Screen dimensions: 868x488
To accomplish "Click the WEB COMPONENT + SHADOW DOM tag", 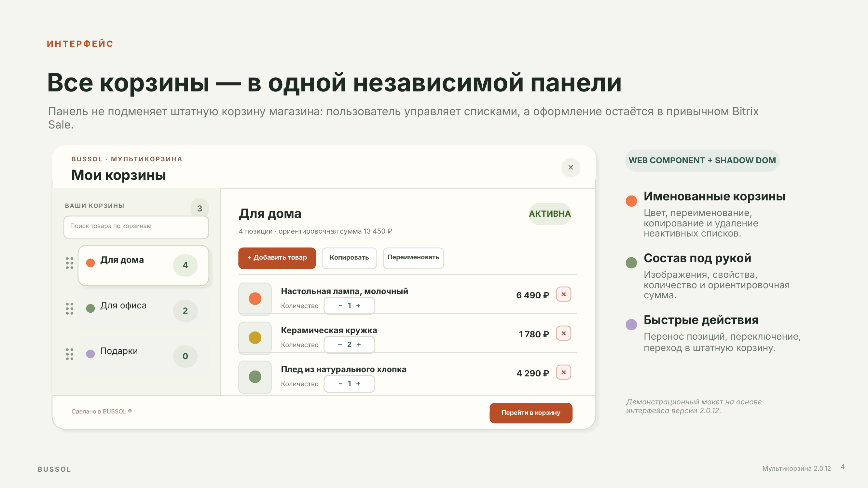I will [x=702, y=161].
